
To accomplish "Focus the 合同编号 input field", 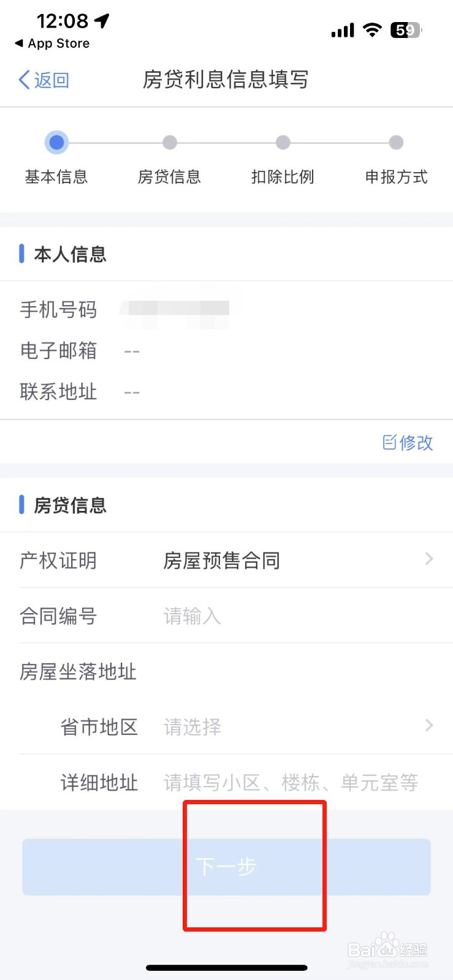I will click(299, 616).
